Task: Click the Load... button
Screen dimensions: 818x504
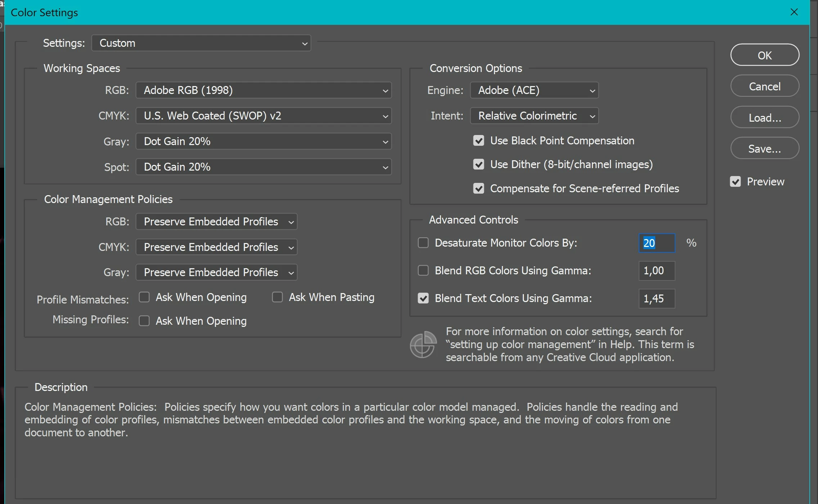Action: 765,118
